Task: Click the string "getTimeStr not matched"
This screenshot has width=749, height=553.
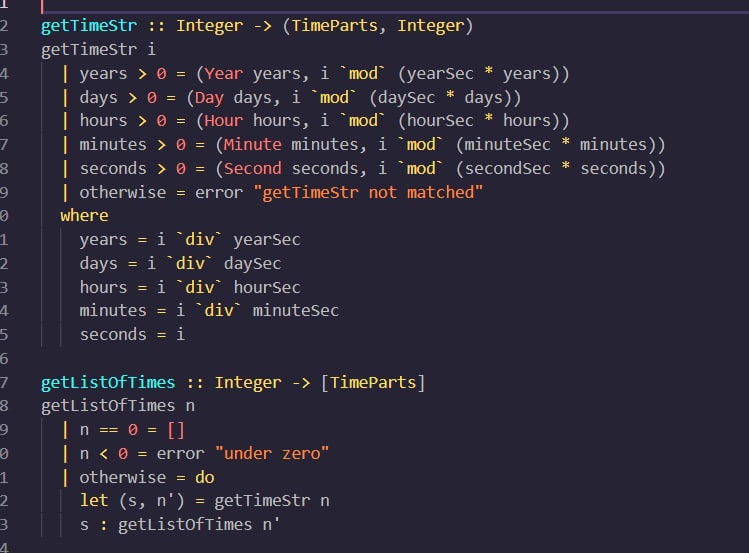Action: pyautogui.click(x=368, y=192)
